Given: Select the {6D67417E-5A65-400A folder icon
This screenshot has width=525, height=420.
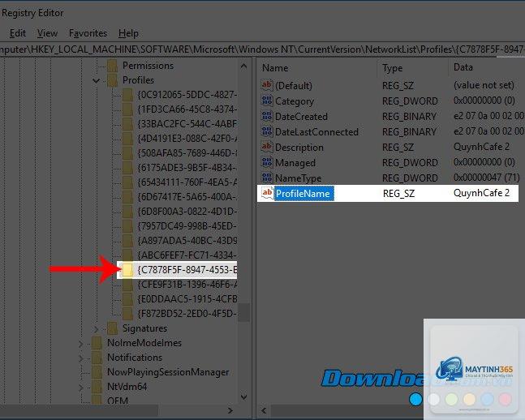Looking at the screenshot, I should pos(127,197).
